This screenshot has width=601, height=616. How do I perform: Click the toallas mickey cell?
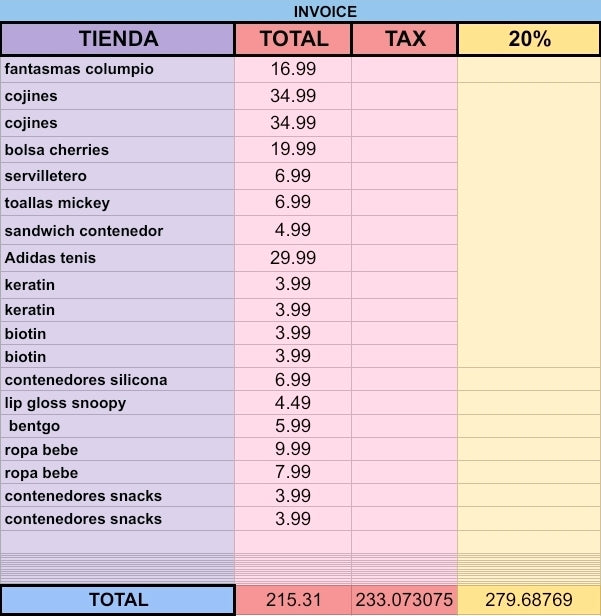point(118,203)
